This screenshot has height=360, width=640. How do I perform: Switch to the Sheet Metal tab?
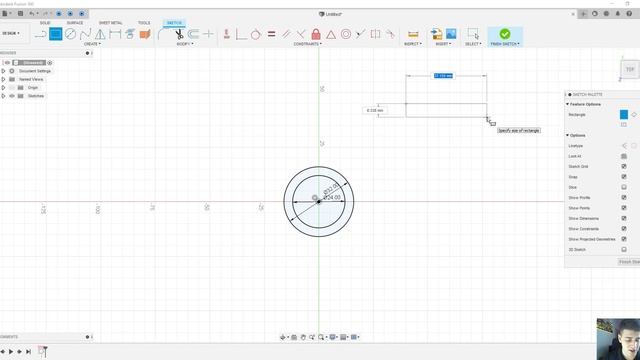(x=110, y=23)
